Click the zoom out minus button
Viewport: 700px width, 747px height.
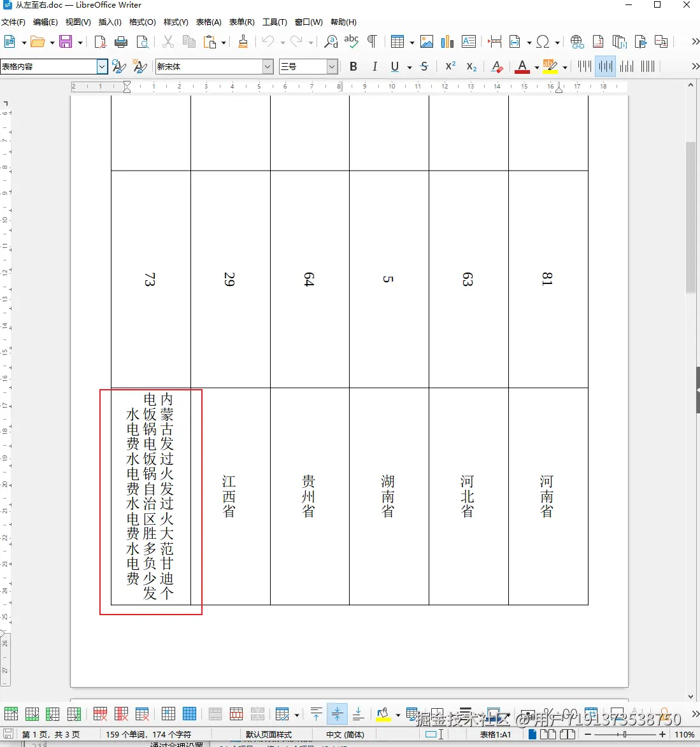(x=587, y=735)
